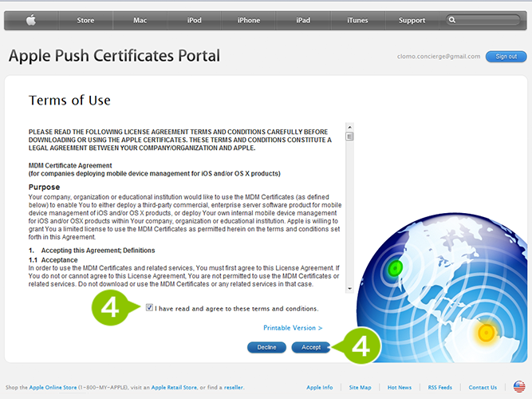Open the RSS Feeds footer link

click(x=439, y=387)
